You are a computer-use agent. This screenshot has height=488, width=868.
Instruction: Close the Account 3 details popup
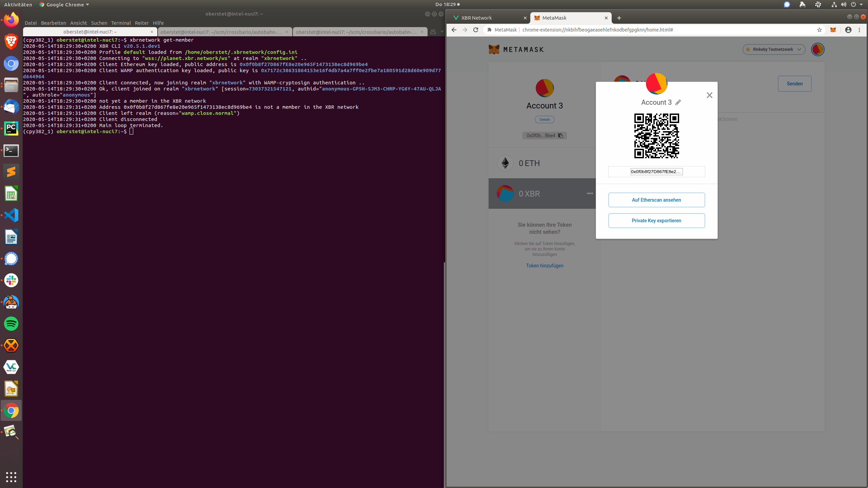coord(709,95)
